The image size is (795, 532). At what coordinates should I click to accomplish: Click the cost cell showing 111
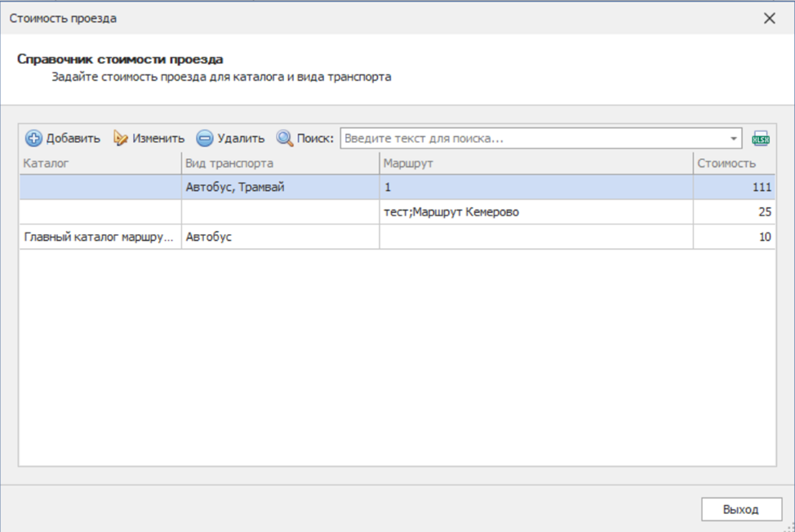(x=734, y=188)
